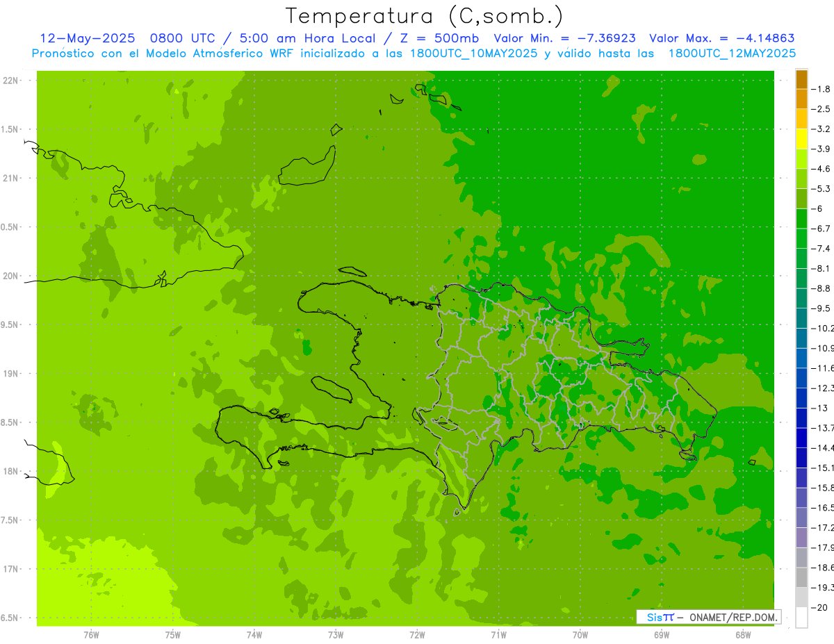Click the title 'Temperatura (C,somb.)'

pos(425,17)
